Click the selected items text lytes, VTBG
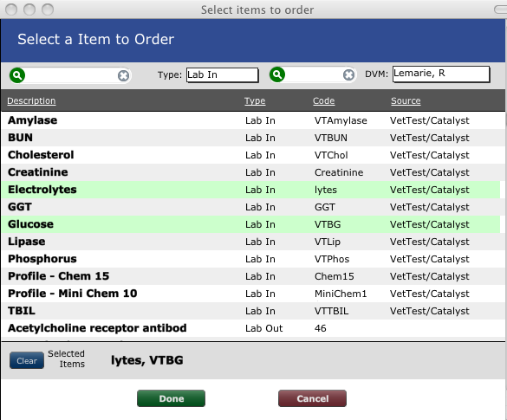507x420 pixels. [x=147, y=360]
